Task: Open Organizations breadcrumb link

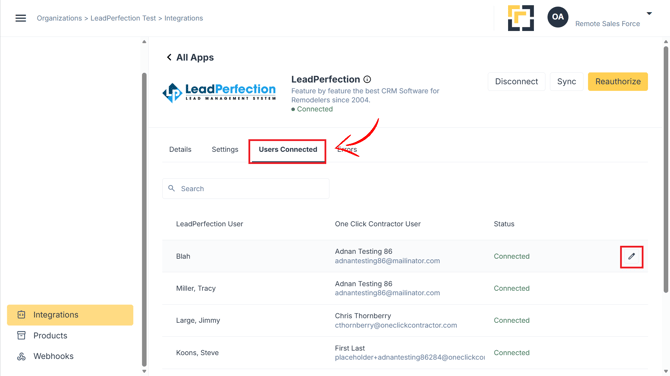Action: tap(59, 18)
